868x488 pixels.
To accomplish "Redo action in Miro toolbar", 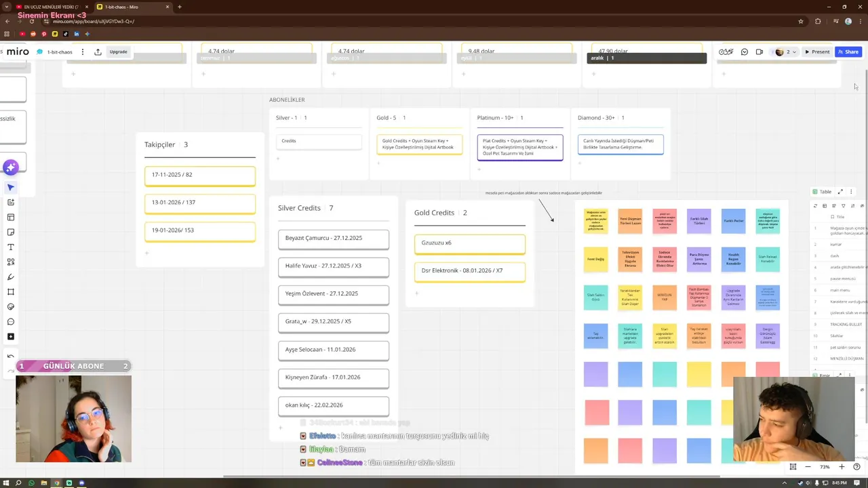I will (x=11, y=370).
